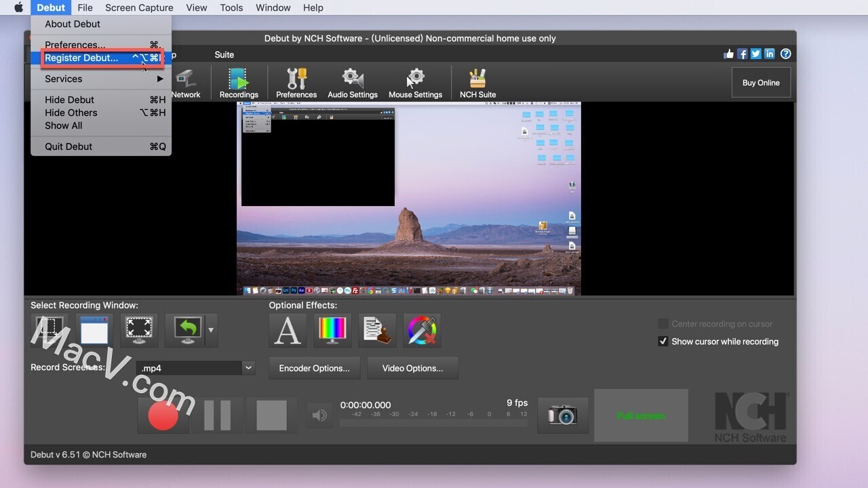Open the Tools menu
Image resolution: width=868 pixels, height=488 pixels.
[231, 7]
